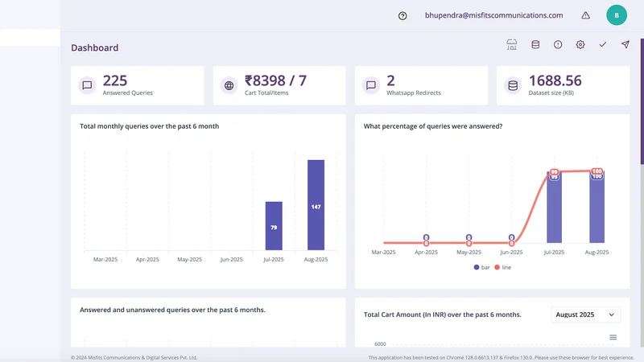Click 'Total monthly queries over the past 6 month' title

click(150, 126)
